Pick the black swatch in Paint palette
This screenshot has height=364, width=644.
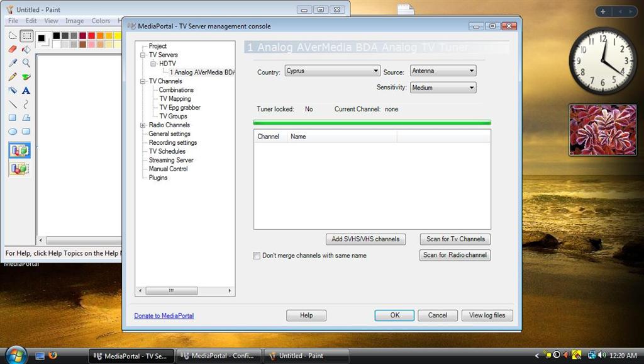(x=56, y=36)
